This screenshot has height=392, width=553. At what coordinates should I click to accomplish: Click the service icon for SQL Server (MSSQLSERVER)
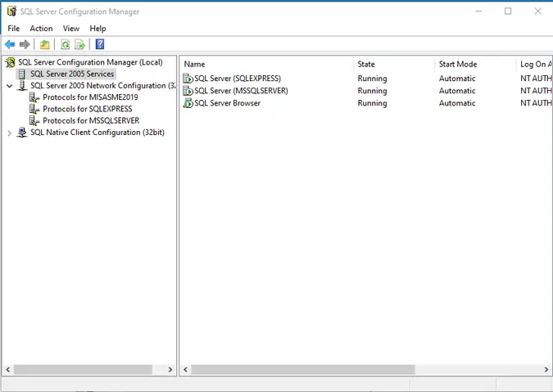point(188,91)
